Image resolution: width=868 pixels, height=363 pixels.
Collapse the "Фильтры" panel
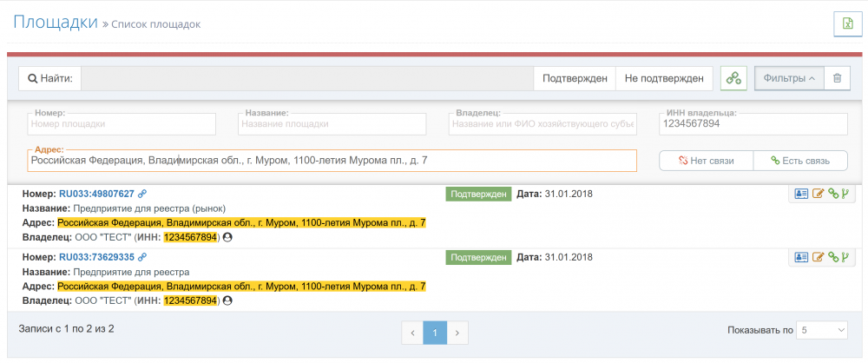pyautogui.click(x=788, y=78)
